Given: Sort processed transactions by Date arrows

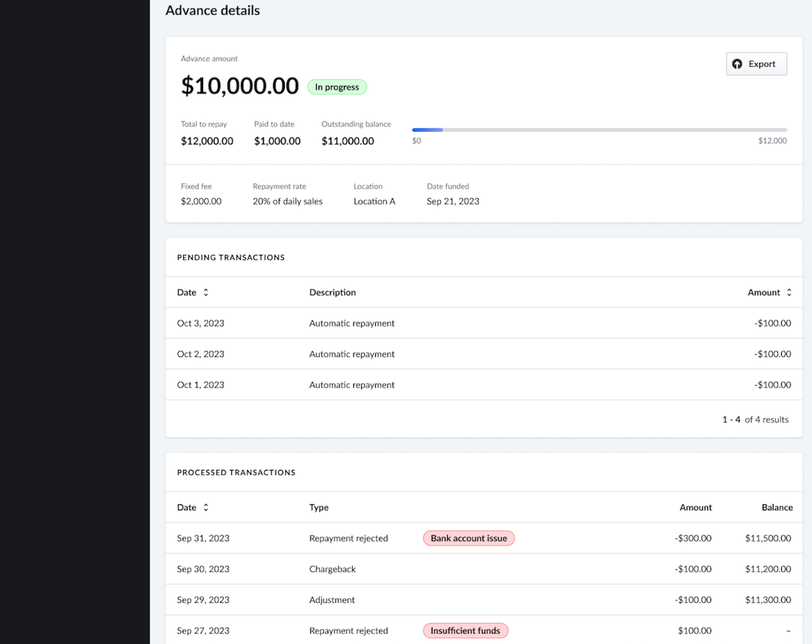Looking at the screenshot, I should pos(206,508).
